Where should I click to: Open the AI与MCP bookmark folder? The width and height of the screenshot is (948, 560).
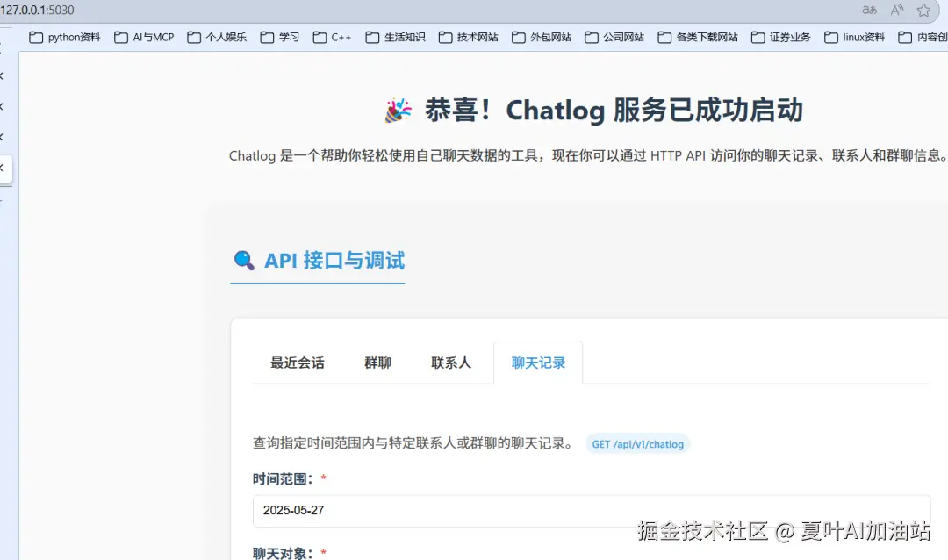144,38
